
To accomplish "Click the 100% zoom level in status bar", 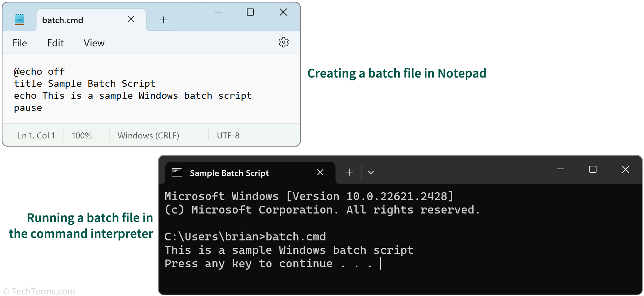I will click(x=82, y=136).
